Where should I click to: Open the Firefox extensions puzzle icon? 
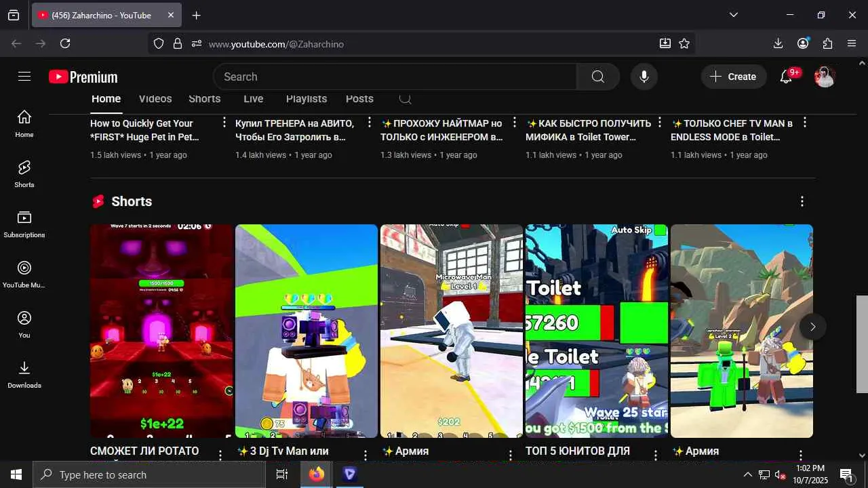point(827,43)
